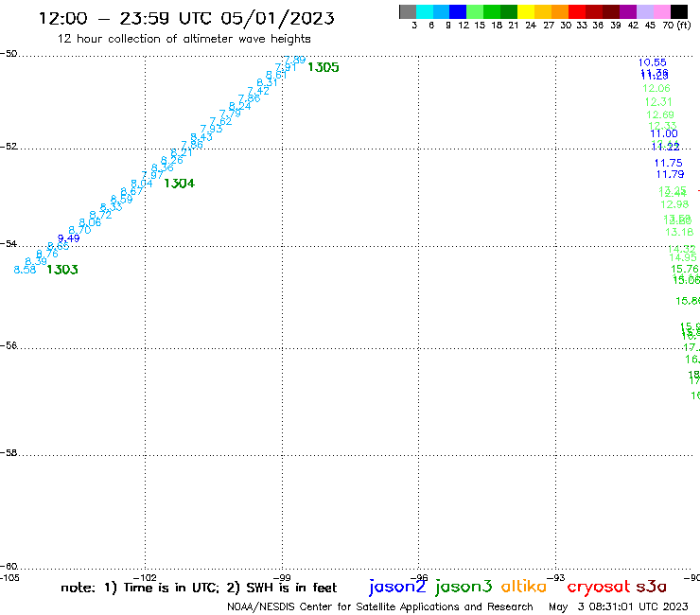
Task: Click the title '12:00 – 23:59 UTC 05/01/2023'
Action: (186, 18)
